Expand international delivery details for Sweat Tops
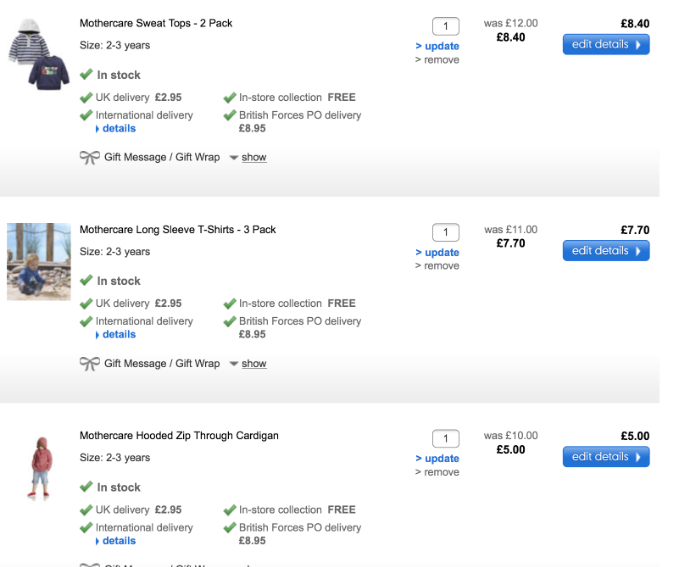This screenshot has width=680, height=567. pyautogui.click(x=118, y=129)
